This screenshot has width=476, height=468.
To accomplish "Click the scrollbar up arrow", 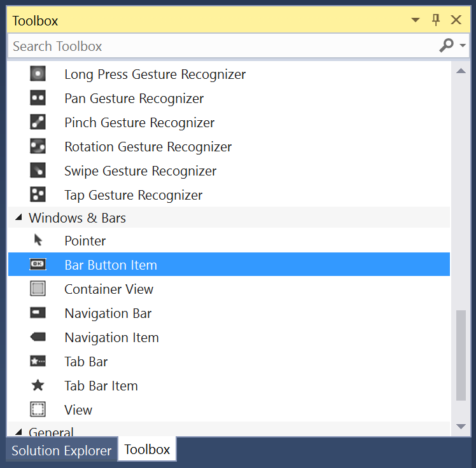I will 461,71.
